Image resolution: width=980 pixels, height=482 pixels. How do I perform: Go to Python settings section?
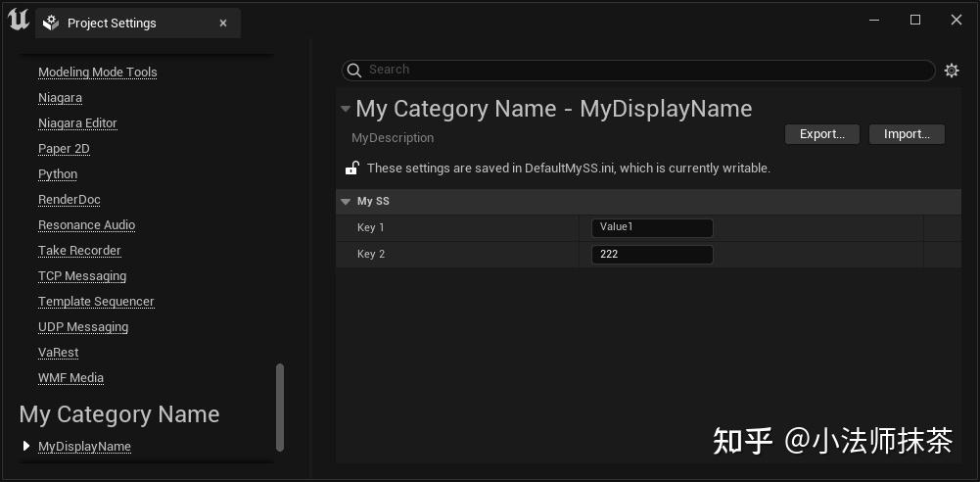tap(58, 174)
